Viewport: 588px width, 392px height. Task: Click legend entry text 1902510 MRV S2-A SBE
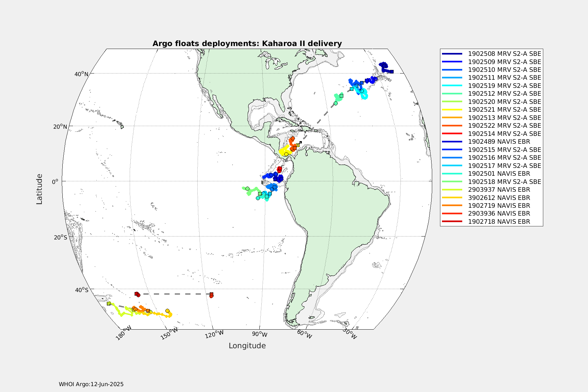tap(505, 70)
